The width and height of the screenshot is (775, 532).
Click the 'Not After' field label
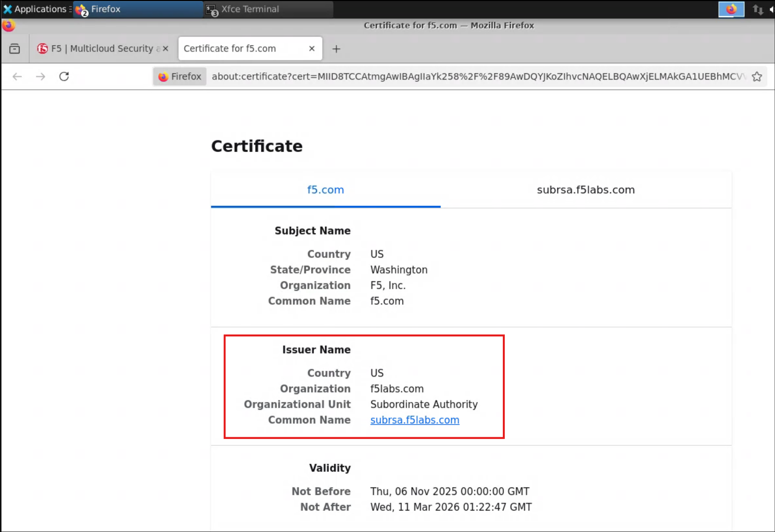coord(325,507)
